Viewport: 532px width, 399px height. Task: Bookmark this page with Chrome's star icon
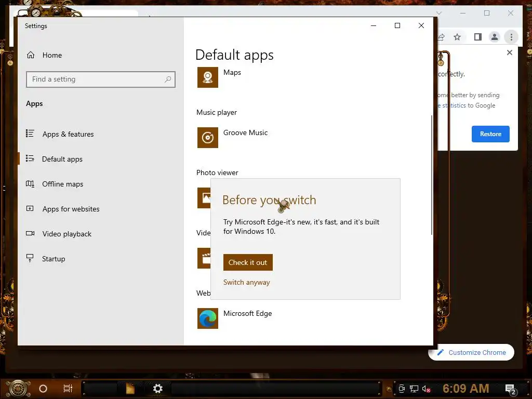(x=457, y=37)
